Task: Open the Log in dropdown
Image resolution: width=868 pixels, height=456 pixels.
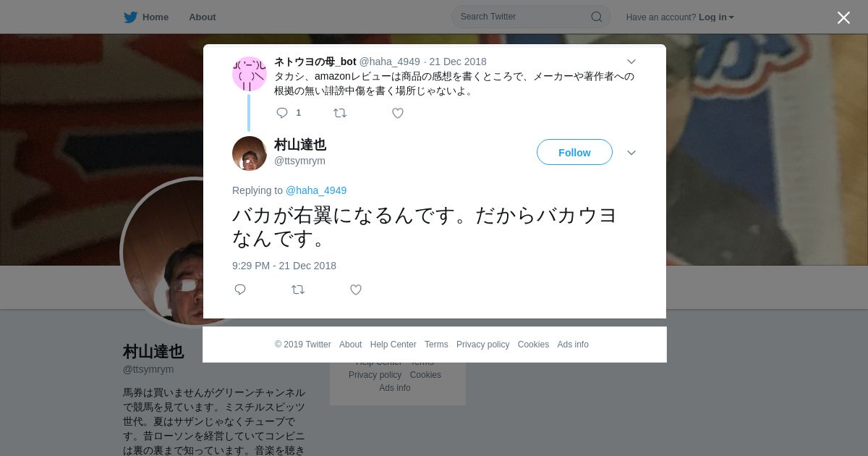Action: point(716,17)
